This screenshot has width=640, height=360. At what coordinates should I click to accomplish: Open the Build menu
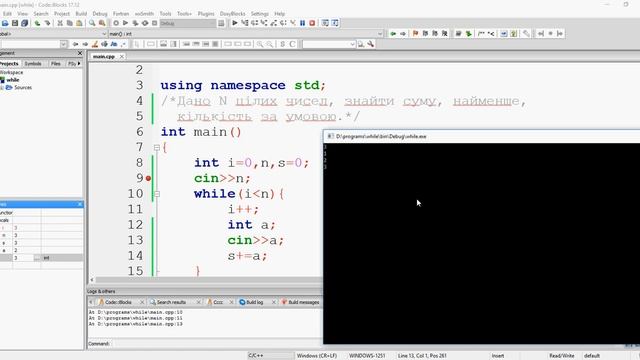(x=81, y=13)
